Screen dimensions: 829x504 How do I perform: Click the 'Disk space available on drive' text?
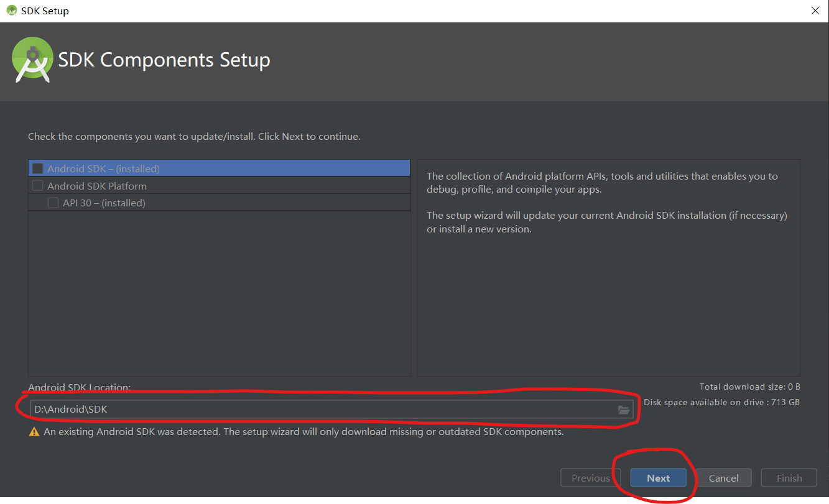coord(721,402)
